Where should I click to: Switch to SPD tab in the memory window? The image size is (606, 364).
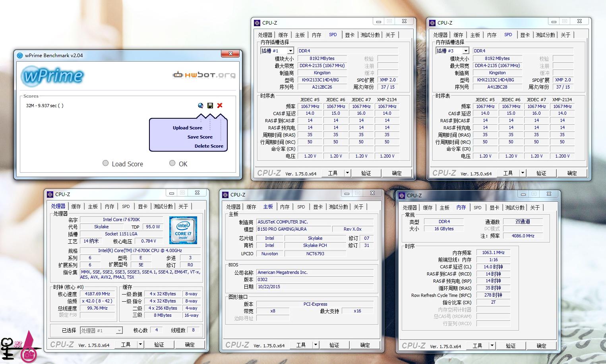(x=477, y=208)
